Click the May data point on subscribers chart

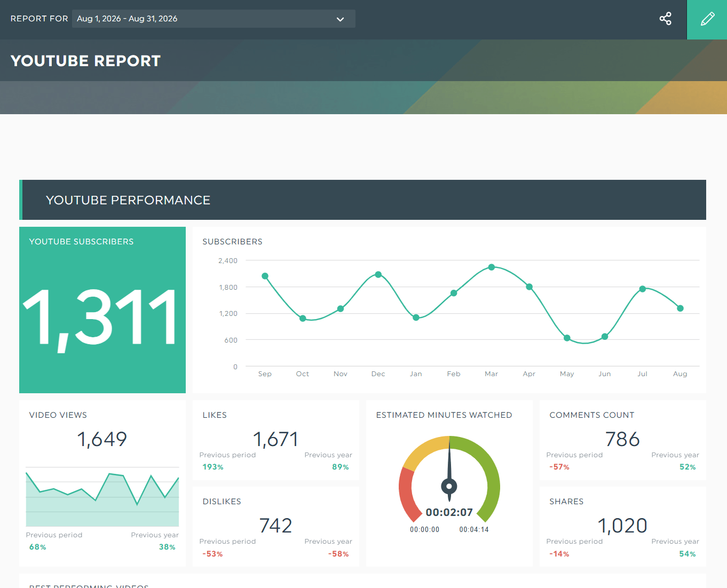click(x=567, y=338)
